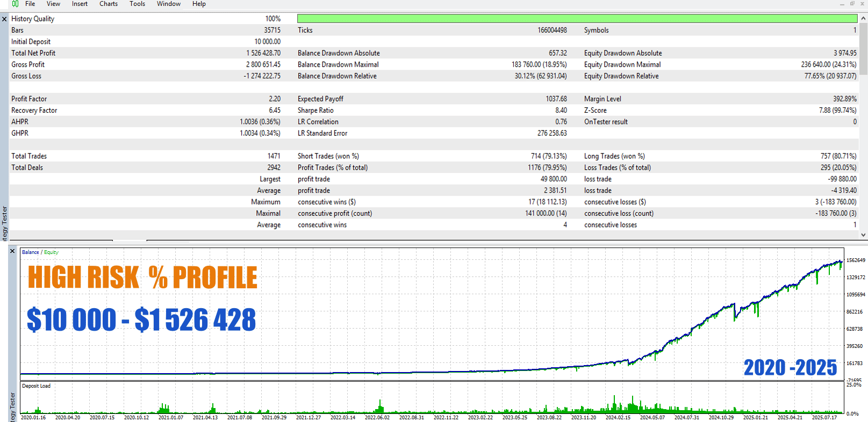Image resolution: width=868 pixels, height=422 pixels.
Task: Click the Deposit Load label
Action: pyautogui.click(x=37, y=386)
